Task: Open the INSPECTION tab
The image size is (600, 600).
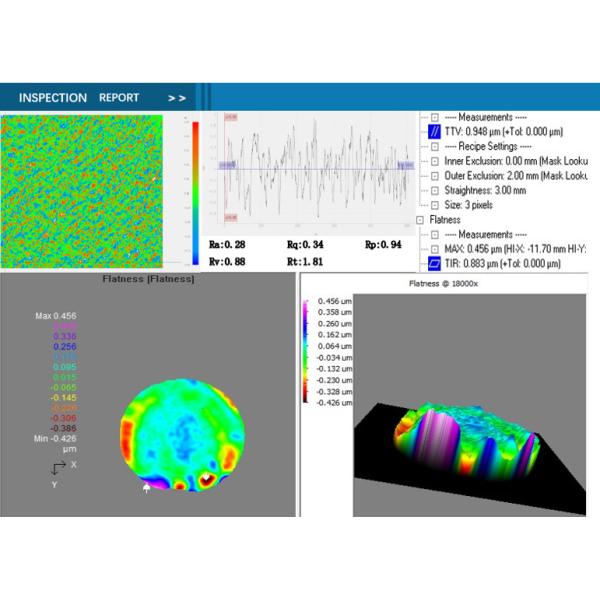Action: [x=51, y=98]
